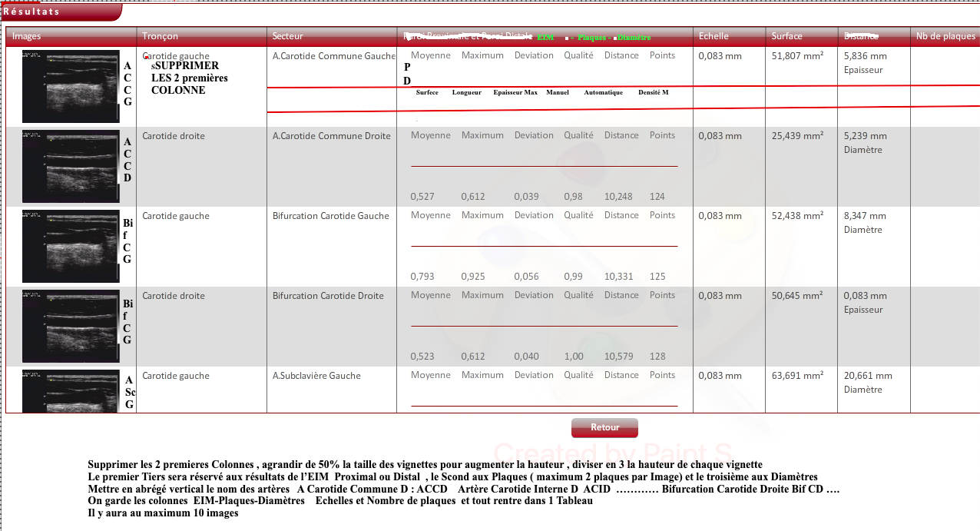
Task: Click the 8,347 mm diameter value
Action: click(865, 216)
